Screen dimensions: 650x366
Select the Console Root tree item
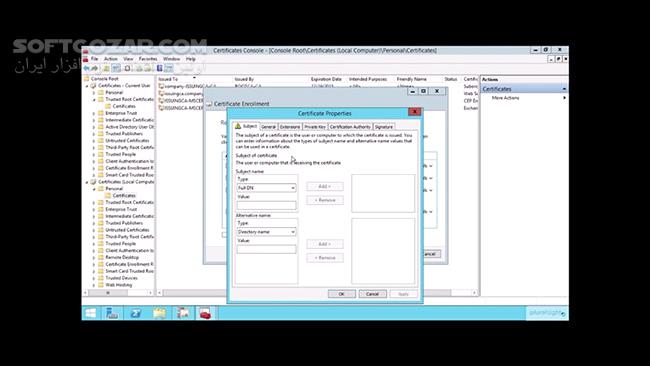[x=104, y=79]
